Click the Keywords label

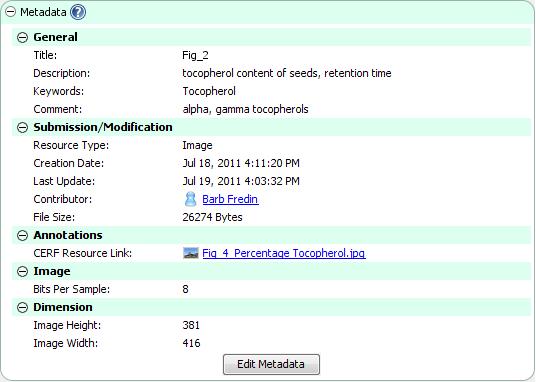(58, 91)
